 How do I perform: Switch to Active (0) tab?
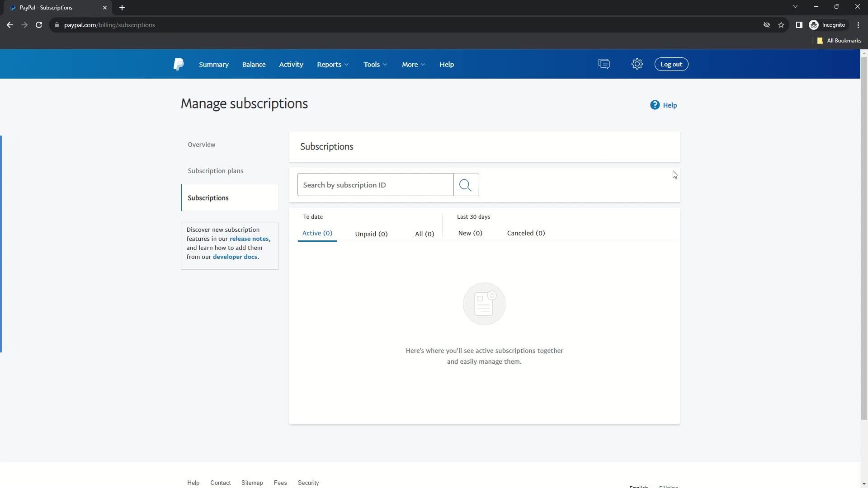(x=317, y=233)
